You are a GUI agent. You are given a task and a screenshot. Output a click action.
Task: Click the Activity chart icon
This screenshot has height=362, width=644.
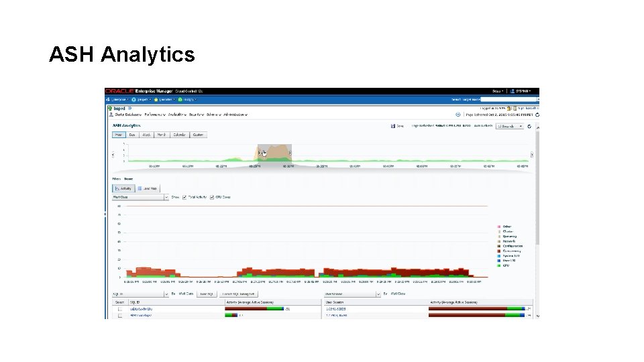click(117, 188)
